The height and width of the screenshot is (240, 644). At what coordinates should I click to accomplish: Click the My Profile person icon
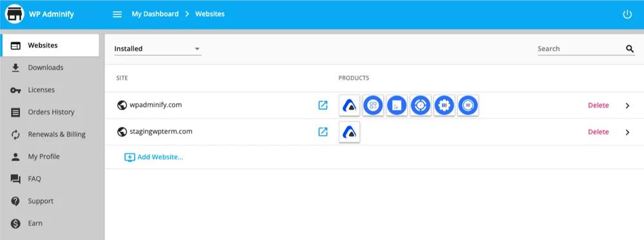point(15,157)
